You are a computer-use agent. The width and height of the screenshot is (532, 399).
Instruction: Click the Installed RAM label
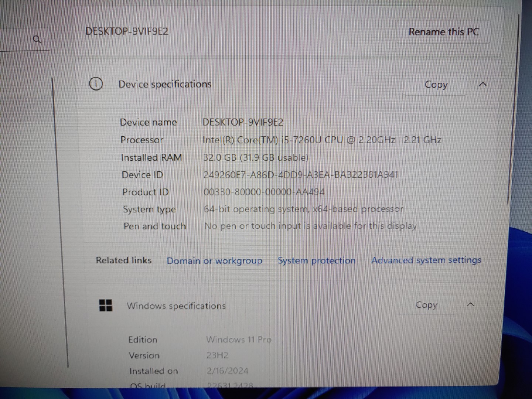151,158
